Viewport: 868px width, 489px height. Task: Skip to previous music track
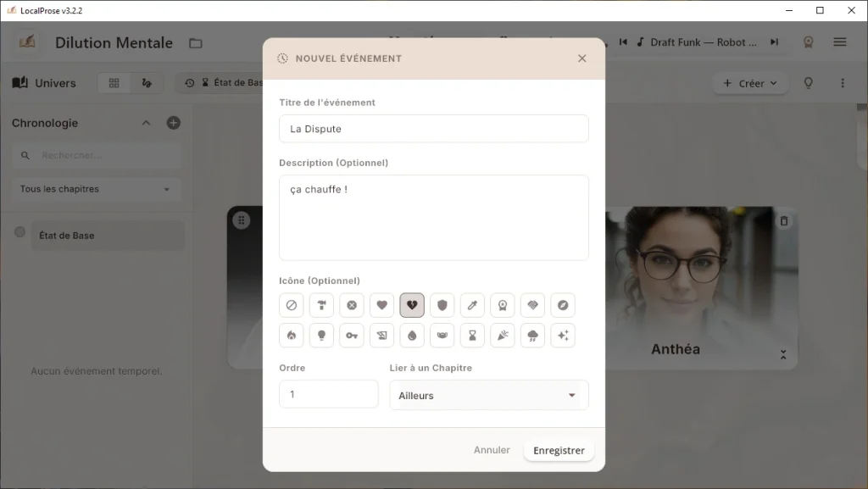click(623, 42)
